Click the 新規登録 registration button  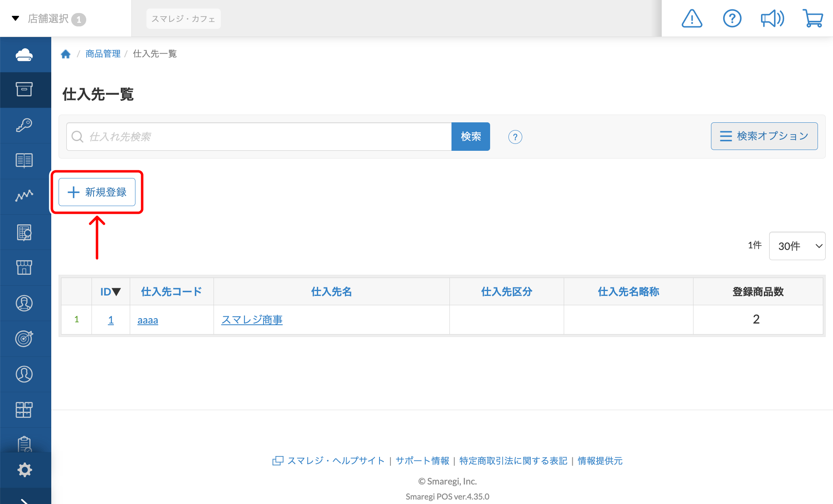tap(97, 192)
